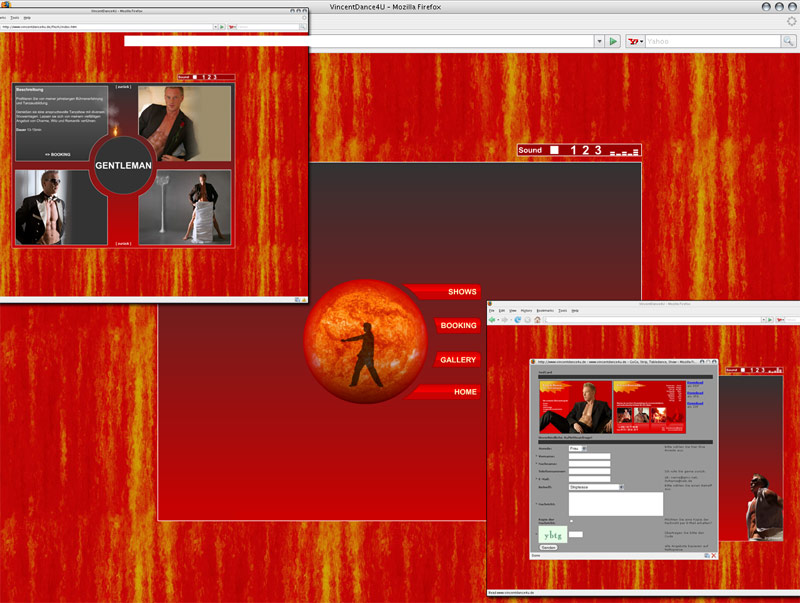Expand the main URL bar history dropdown
Screen dimensions: 800x603
point(597,41)
